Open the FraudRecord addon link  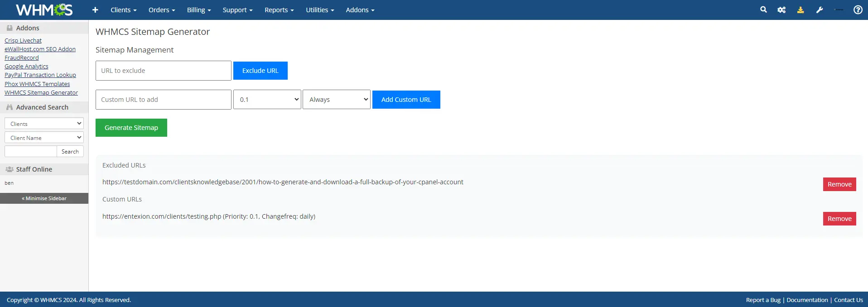pos(22,58)
